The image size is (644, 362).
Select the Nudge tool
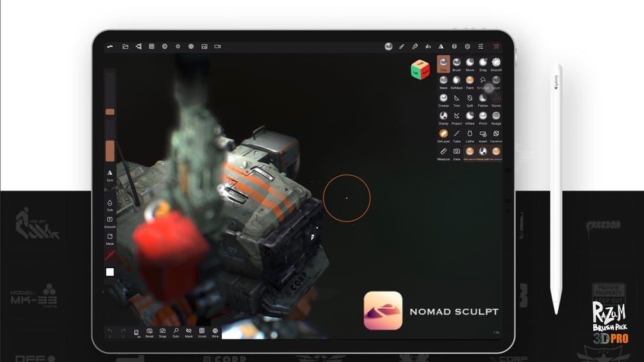pos(496,117)
